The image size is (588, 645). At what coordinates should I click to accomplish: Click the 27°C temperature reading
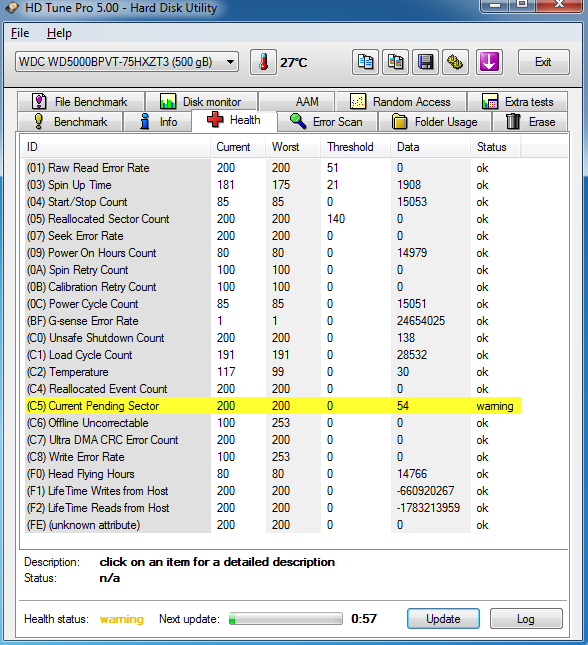tap(293, 63)
